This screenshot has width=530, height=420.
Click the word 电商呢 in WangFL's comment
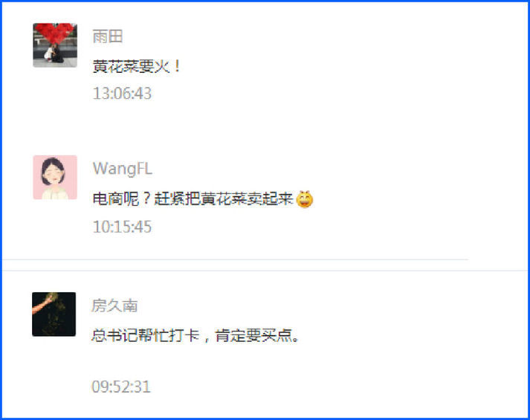(x=116, y=198)
